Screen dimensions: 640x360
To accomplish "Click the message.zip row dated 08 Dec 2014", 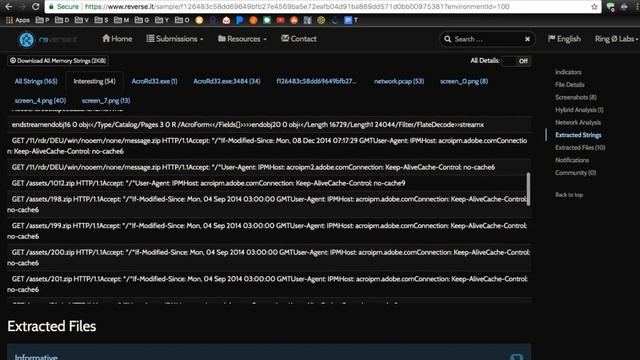I will [x=269, y=146].
